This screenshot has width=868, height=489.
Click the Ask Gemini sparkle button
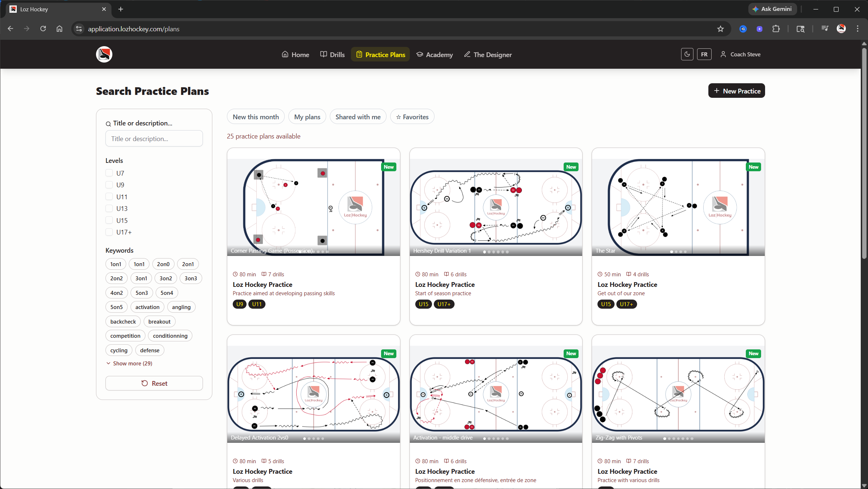tap(772, 9)
